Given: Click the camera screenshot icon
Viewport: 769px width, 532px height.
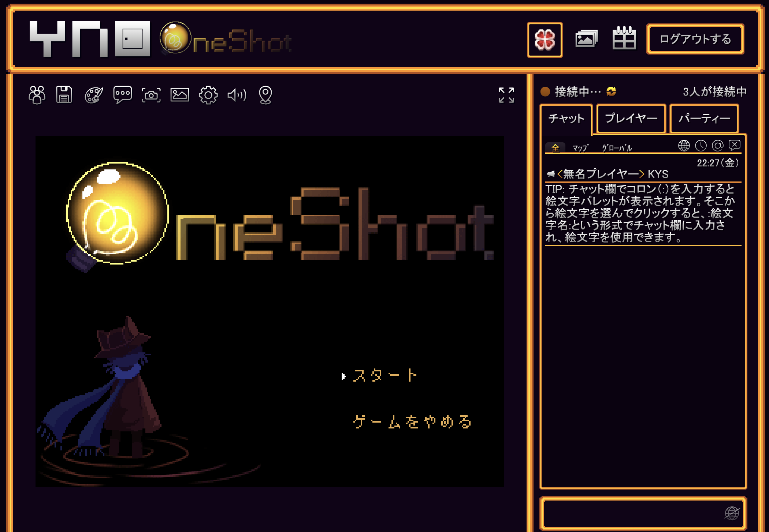Looking at the screenshot, I should point(151,95).
